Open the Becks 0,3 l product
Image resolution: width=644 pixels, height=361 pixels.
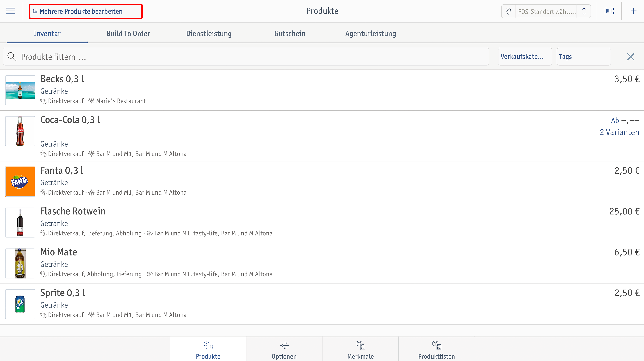click(x=322, y=90)
